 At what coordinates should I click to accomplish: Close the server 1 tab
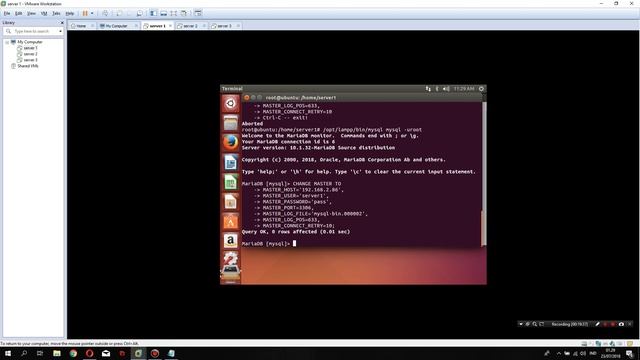pyautogui.click(x=171, y=26)
